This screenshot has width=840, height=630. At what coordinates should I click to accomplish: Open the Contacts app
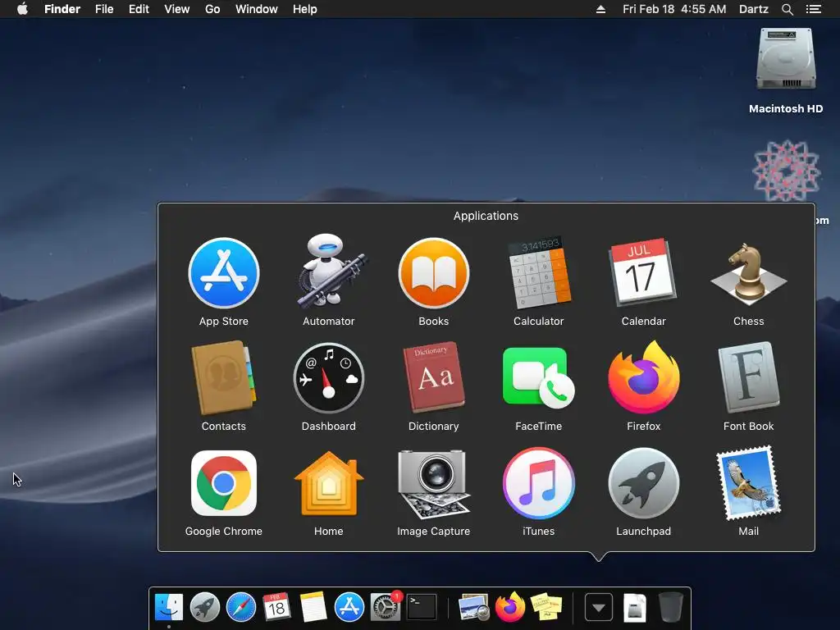[223, 377]
